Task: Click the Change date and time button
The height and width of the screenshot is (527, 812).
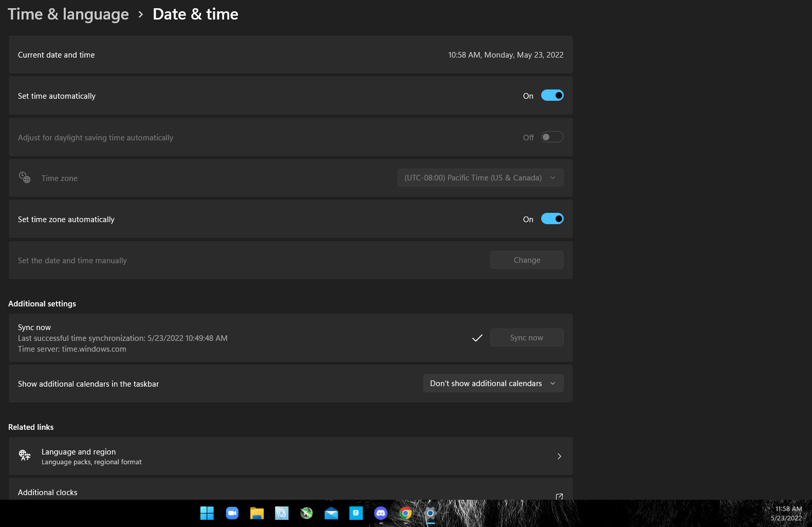Action: 527,260
